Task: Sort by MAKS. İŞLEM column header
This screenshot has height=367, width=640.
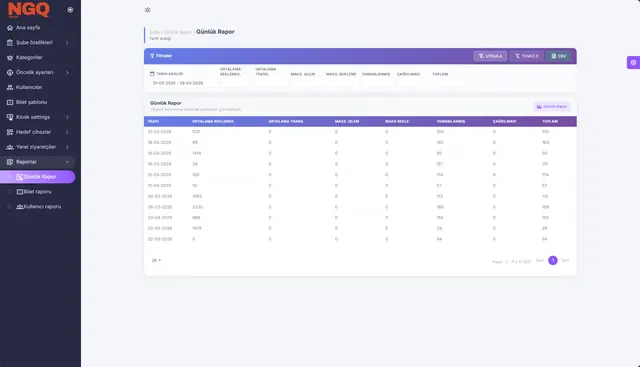Action: pyautogui.click(x=347, y=122)
